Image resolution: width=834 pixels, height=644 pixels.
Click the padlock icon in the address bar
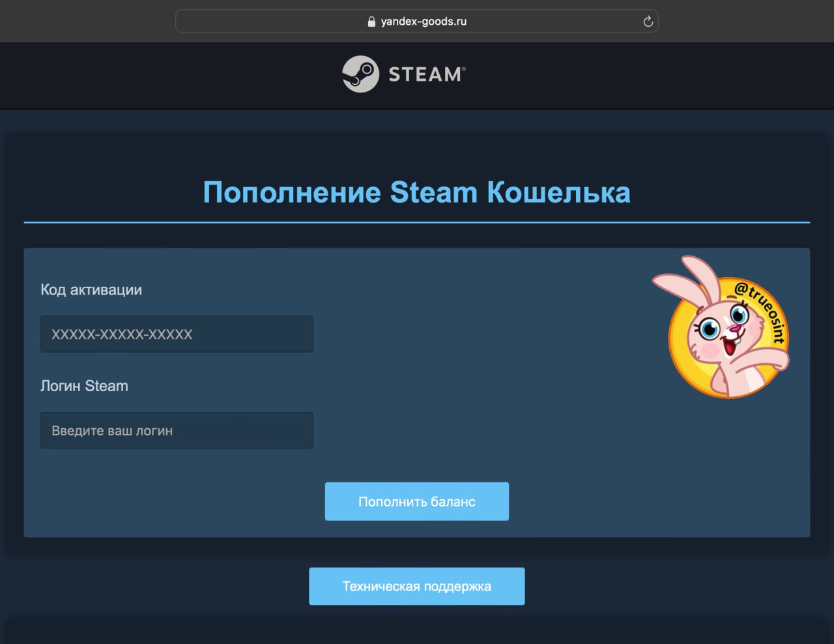click(371, 20)
